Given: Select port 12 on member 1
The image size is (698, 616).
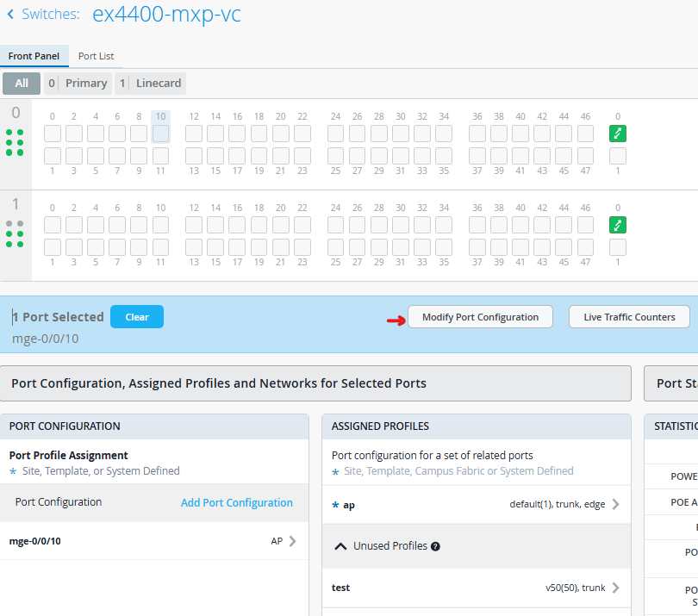Looking at the screenshot, I should (194, 225).
